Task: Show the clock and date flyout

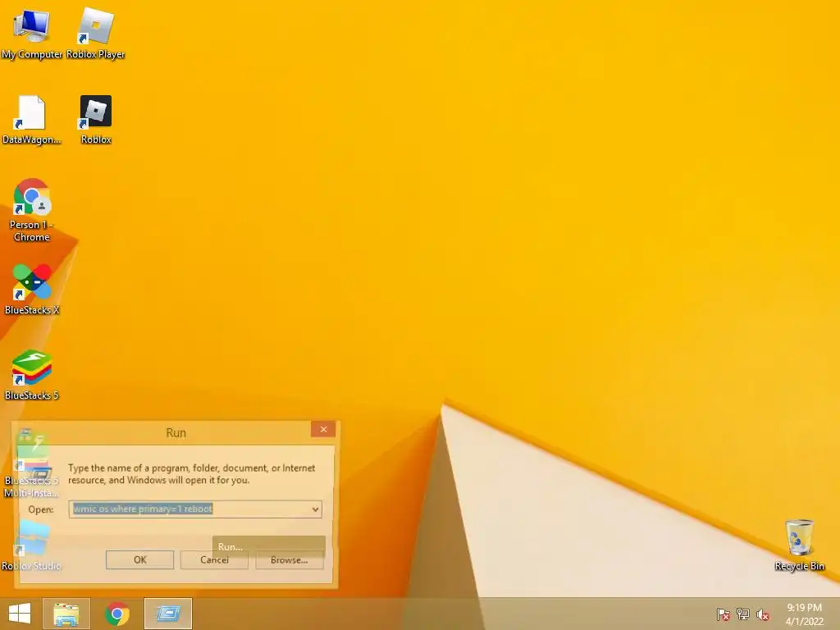Action: 804,614
